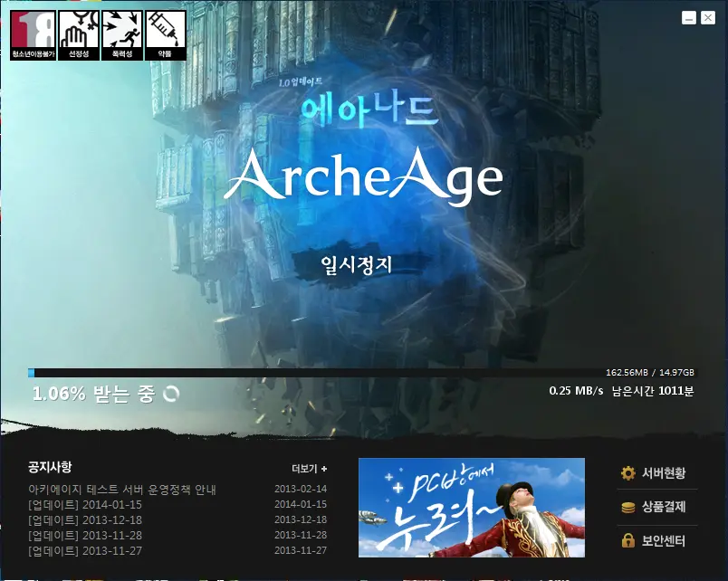Open 서버현황 server status

coord(664,473)
